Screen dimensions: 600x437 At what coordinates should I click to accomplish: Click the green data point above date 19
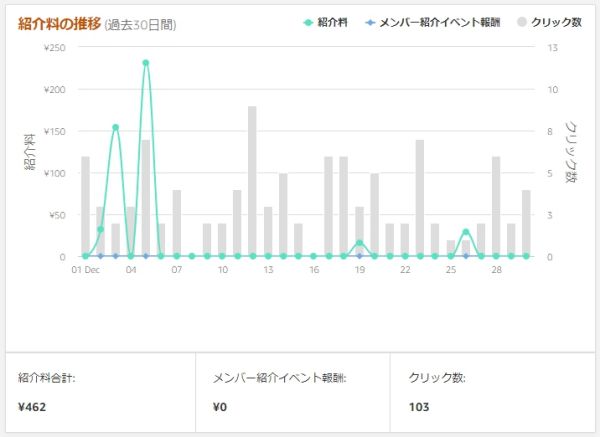[x=359, y=243]
